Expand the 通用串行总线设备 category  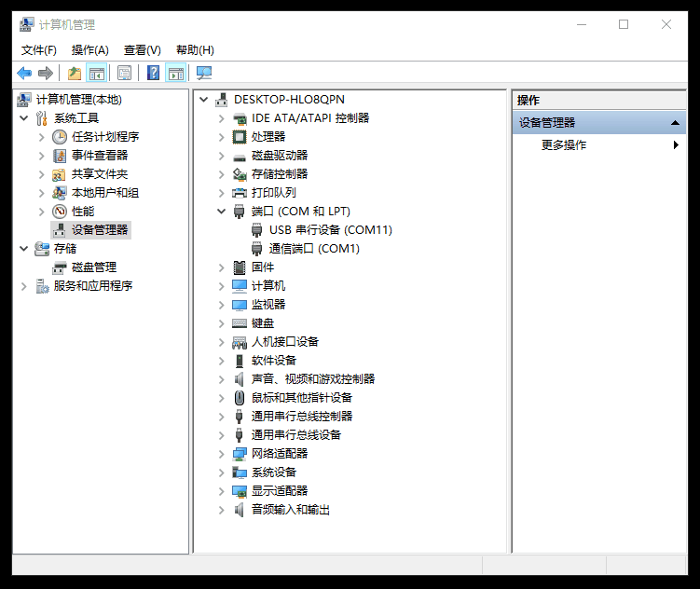coord(222,435)
